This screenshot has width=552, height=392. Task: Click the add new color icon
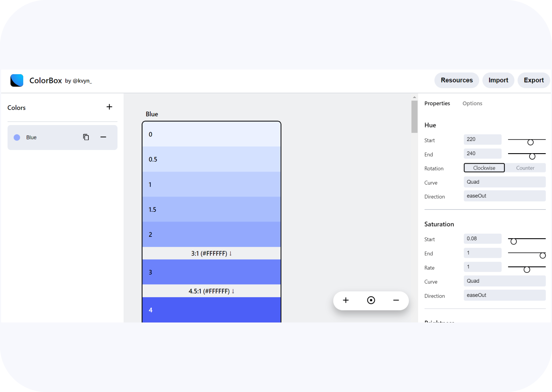click(x=109, y=107)
